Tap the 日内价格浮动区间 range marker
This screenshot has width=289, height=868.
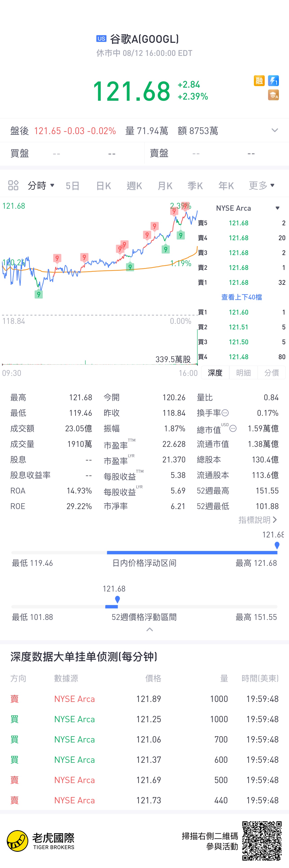277,545
